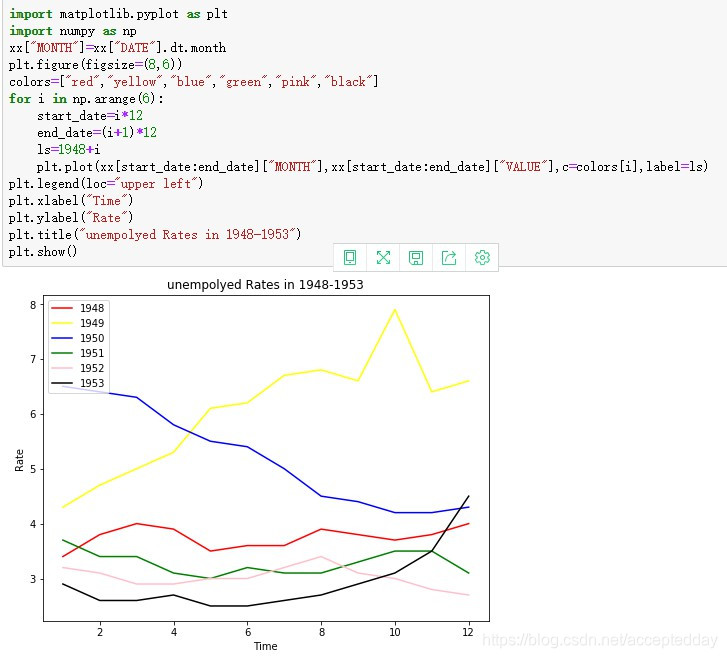
Task: Click the yellow line peak at month 10
Action: pyautogui.click(x=395, y=310)
